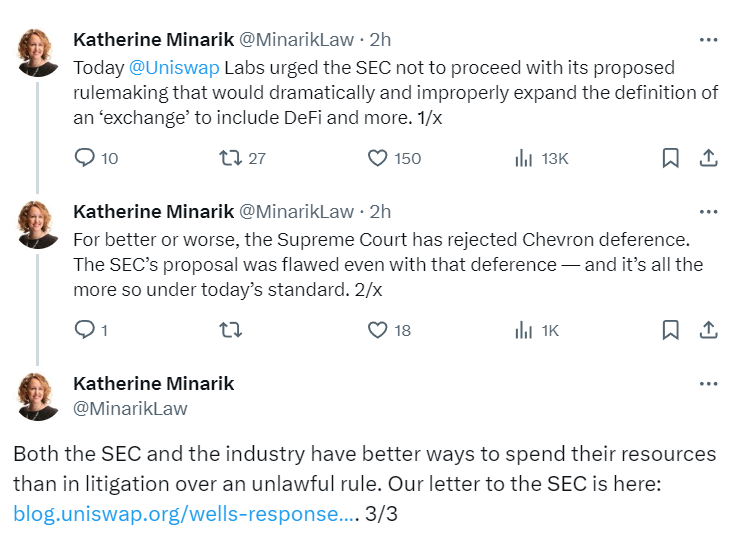Click Katherine Minarik's avatar on the third tweet

(x=39, y=396)
